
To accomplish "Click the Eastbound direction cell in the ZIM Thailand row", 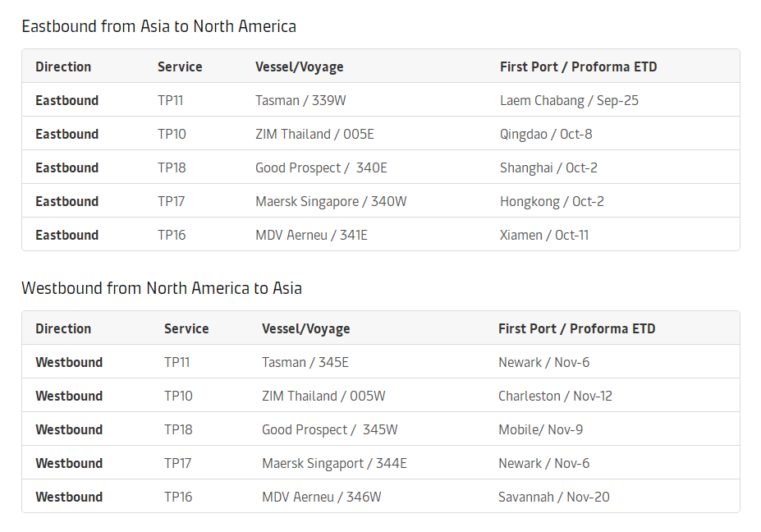I will 67,134.
